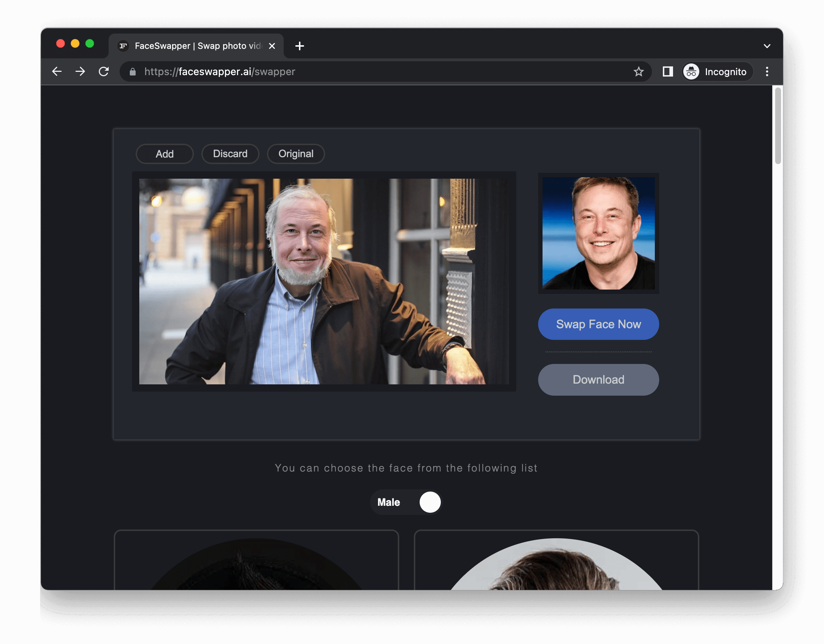Screen dimensions: 824x644
Task: Click the bookmark star icon
Action: 639,71
